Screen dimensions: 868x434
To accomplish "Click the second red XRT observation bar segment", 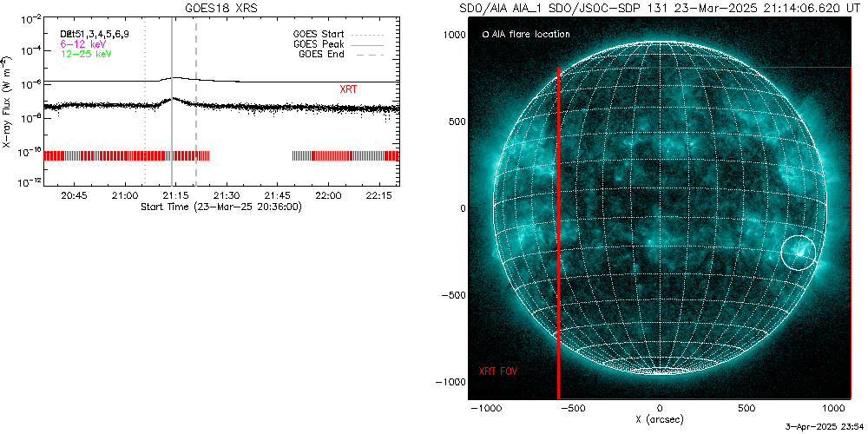I will click(345, 155).
